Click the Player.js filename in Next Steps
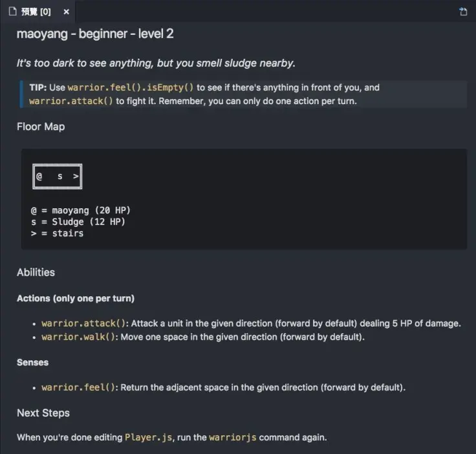Image resolution: width=476 pixels, height=454 pixels. 149,438
